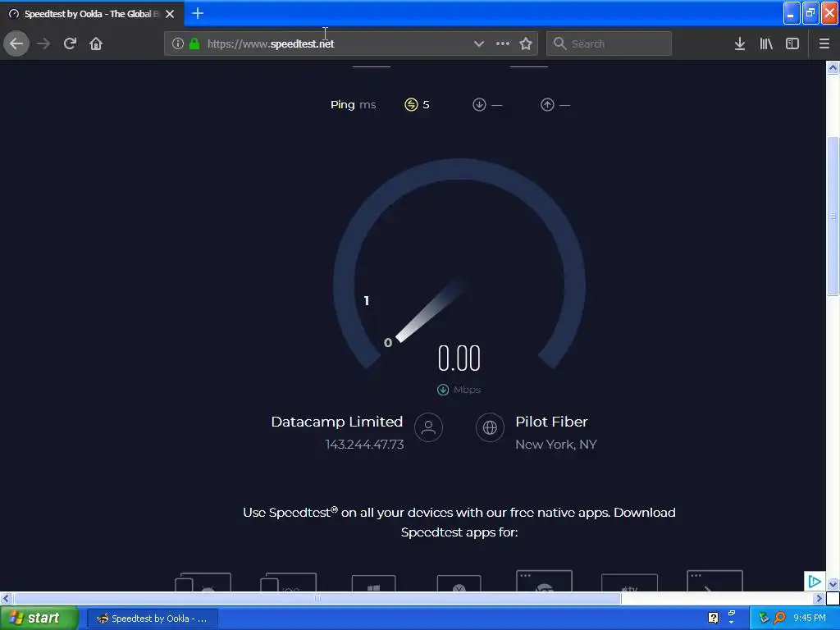This screenshot has width=840, height=630.
Task: Click the horizontal scrollbar left arrow
Action: [x=7, y=598]
